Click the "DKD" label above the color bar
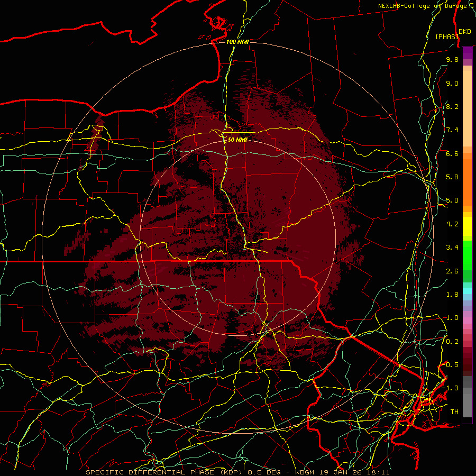The width and height of the screenshot is (476, 476). [465, 32]
